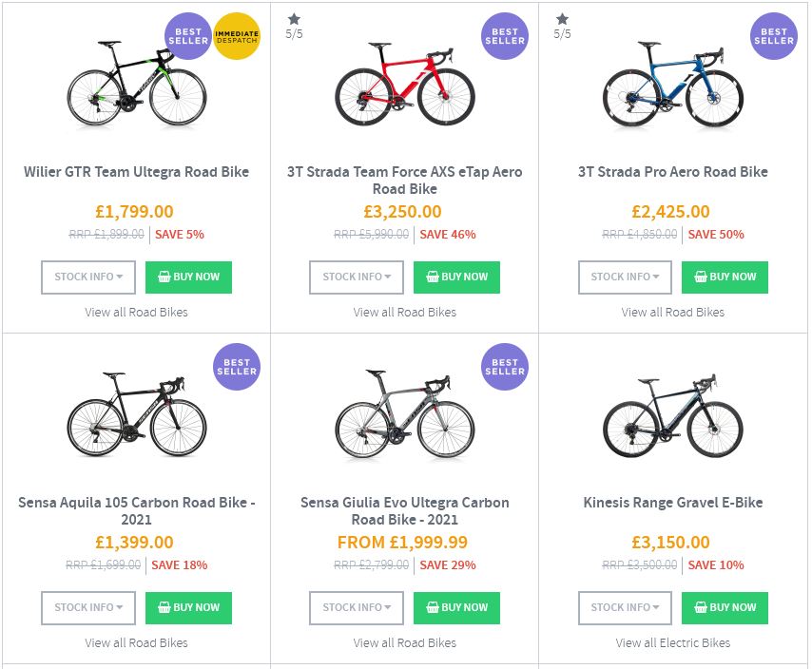The image size is (812, 669).
Task: Select the Kinesis Range Gravel E-Bike photo
Action: (x=672, y=416)
